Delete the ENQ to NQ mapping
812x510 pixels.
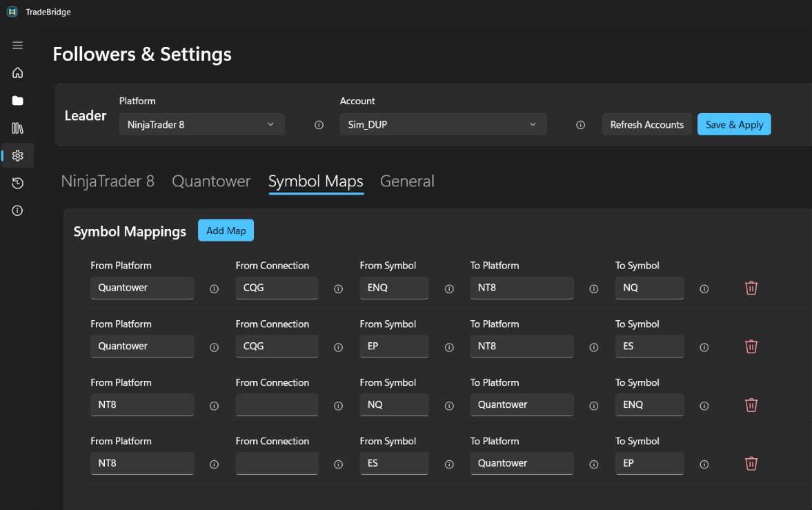pyautogui.click(x=751, y=288)
